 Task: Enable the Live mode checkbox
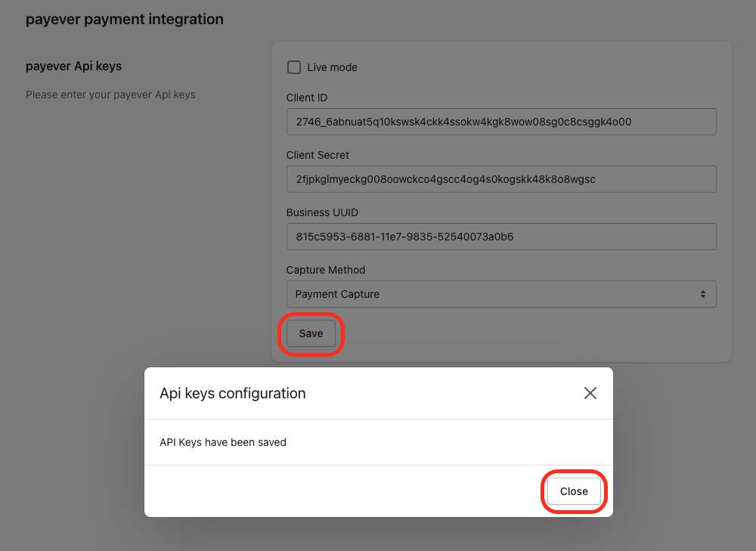click(x=294, y=67)
